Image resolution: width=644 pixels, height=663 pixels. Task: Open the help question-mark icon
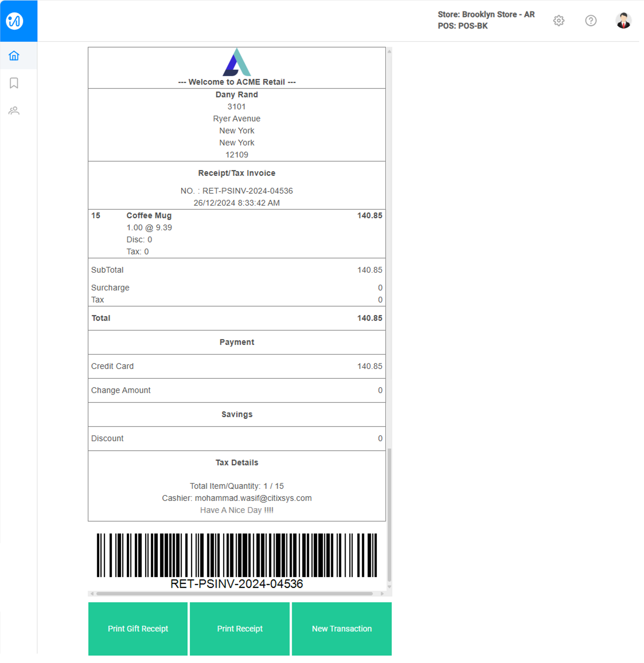point(591,21)
